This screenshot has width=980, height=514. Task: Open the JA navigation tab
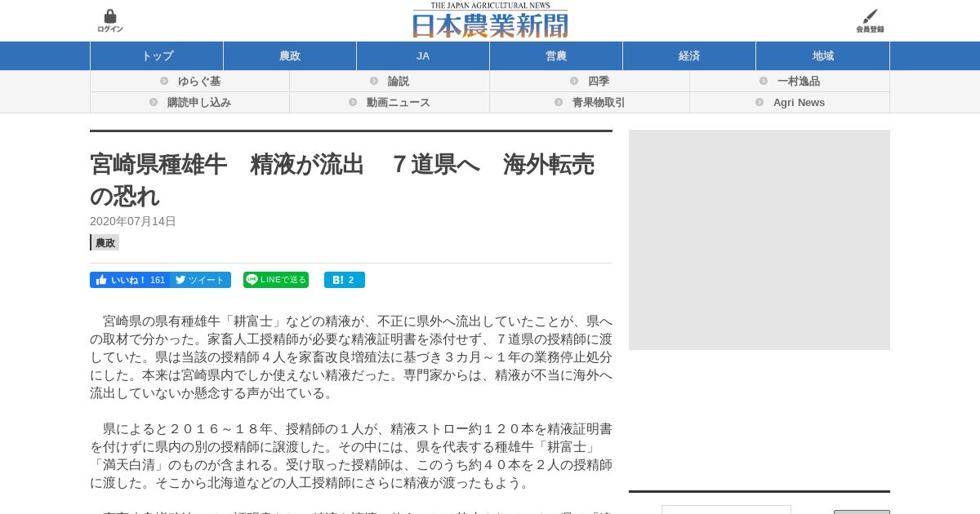[x=423, y=55]
